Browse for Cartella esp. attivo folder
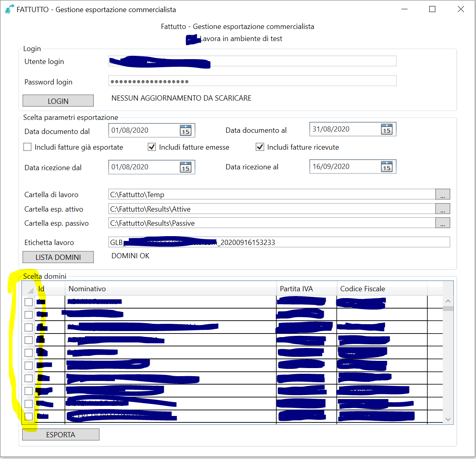 (x=443, y=209)
